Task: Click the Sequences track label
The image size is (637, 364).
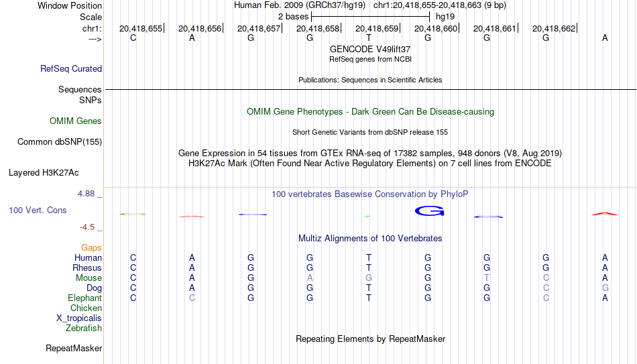Action: coord(80,89)
